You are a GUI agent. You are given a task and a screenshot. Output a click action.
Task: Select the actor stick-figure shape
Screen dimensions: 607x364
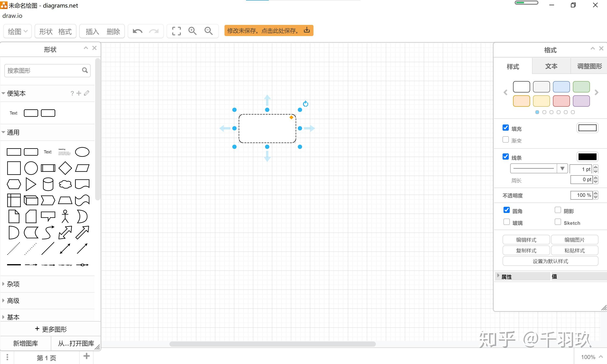[x=65, y=216]
